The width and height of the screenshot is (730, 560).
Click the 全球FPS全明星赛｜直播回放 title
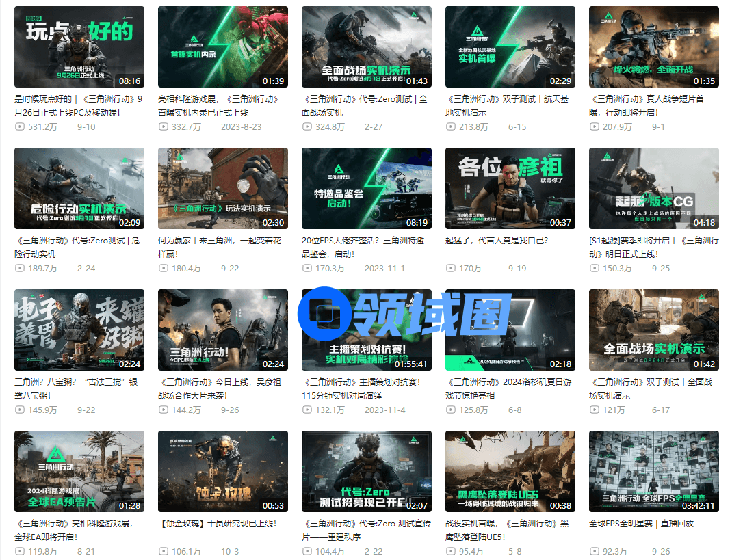click(641, 524)
